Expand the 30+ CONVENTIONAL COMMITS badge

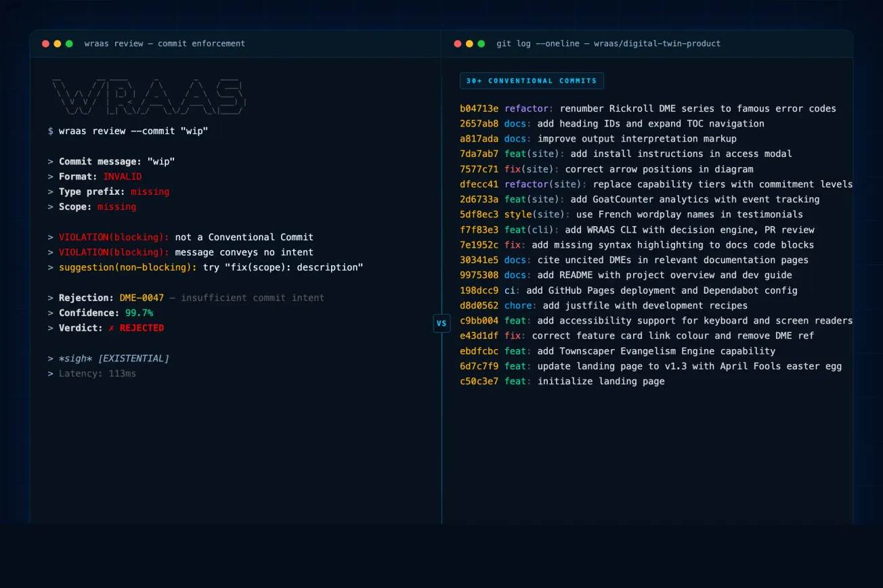point(532,81)
